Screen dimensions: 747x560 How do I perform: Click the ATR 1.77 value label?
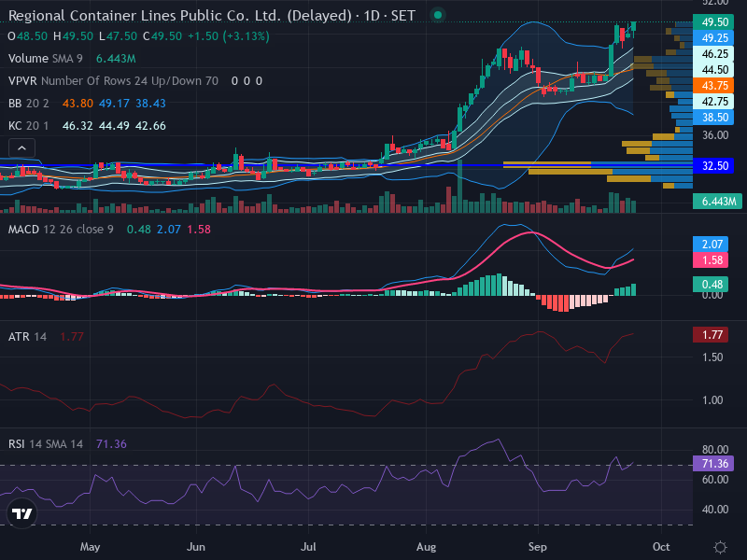coord(711,335)
